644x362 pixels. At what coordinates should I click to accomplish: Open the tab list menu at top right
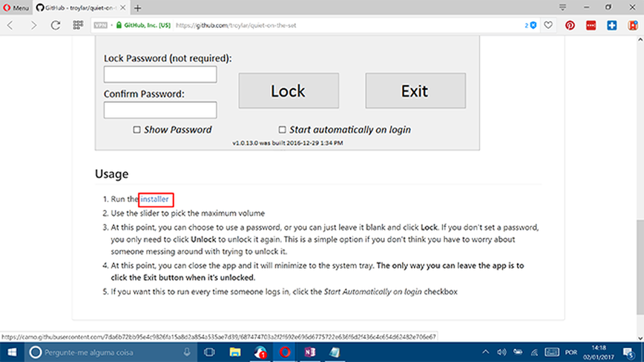pos(562,8)
